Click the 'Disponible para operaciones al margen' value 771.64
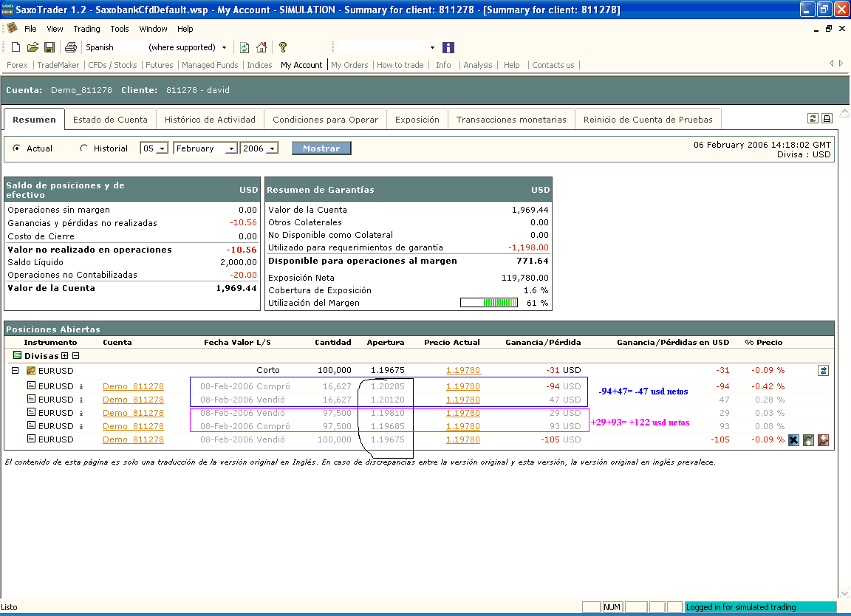This screenshot has width=851, height=616. point(533,261)
